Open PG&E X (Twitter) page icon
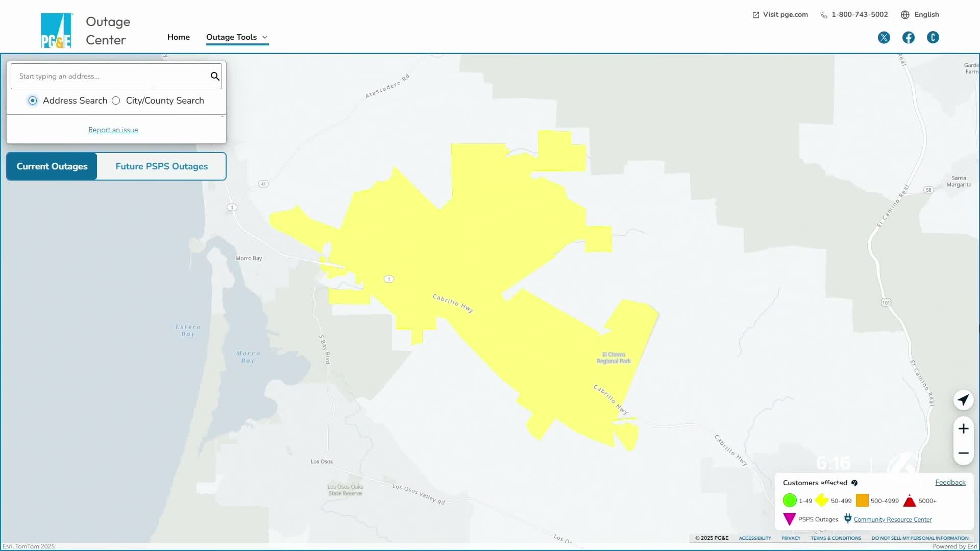980x551 pixels. click(884, 37)
